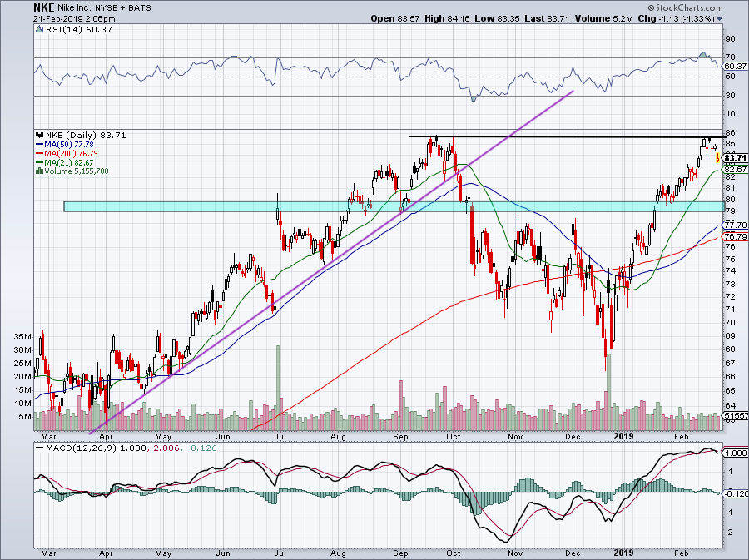Click the Open 83.57 value
This screenshot has height=560, width=749.
pos(395,18)
